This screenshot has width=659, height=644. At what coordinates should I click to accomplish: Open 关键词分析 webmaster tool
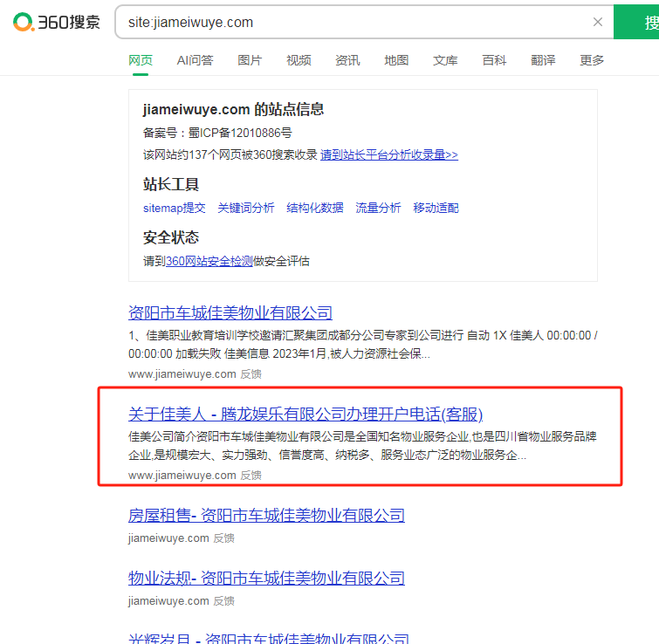point(246,208)
